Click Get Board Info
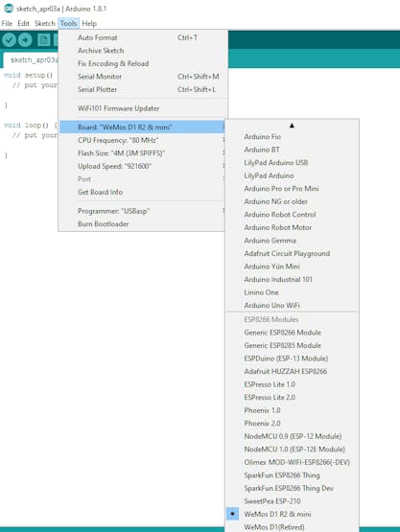Viewport: 400px width, 532px height. click(142, 192)
